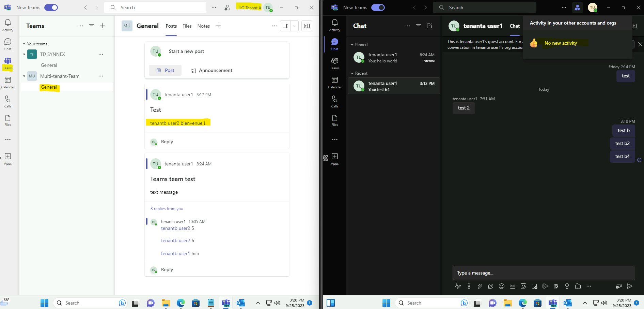644x309 pixels.
Task: Collapse the TD SYNNEX team
Action: [24, 54]
